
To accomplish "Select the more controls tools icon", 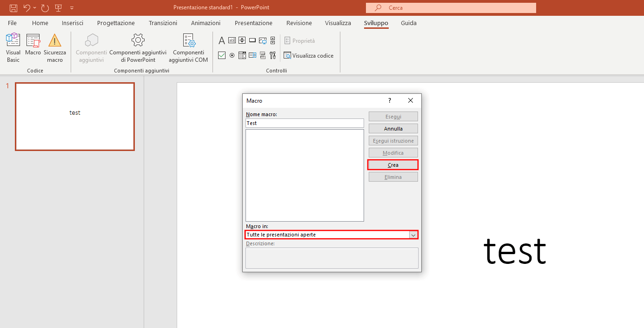I will 273,56.
